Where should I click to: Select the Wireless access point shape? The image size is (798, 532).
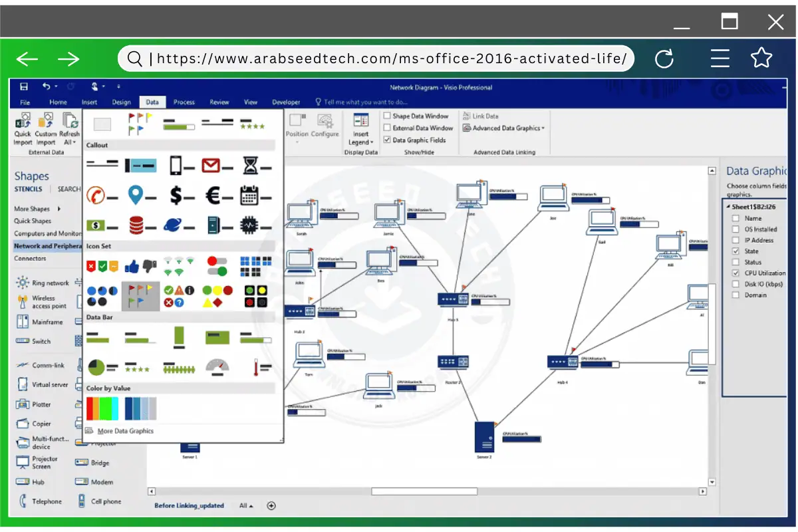pos(42,301)
